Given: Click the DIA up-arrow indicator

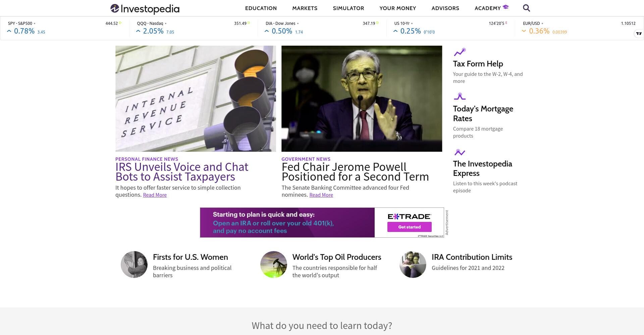Looking at the screenshot, I should [267, 31].
